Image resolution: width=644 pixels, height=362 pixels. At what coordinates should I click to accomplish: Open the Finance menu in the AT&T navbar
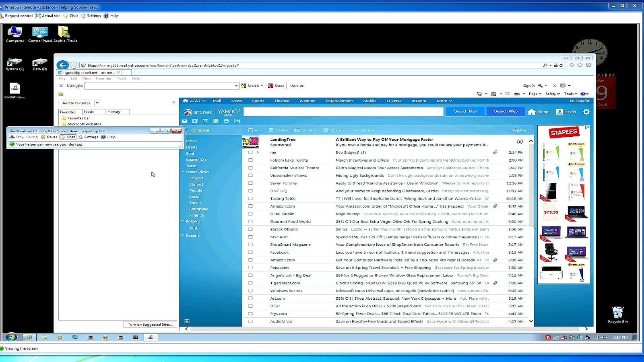click(x=281, y=101)
